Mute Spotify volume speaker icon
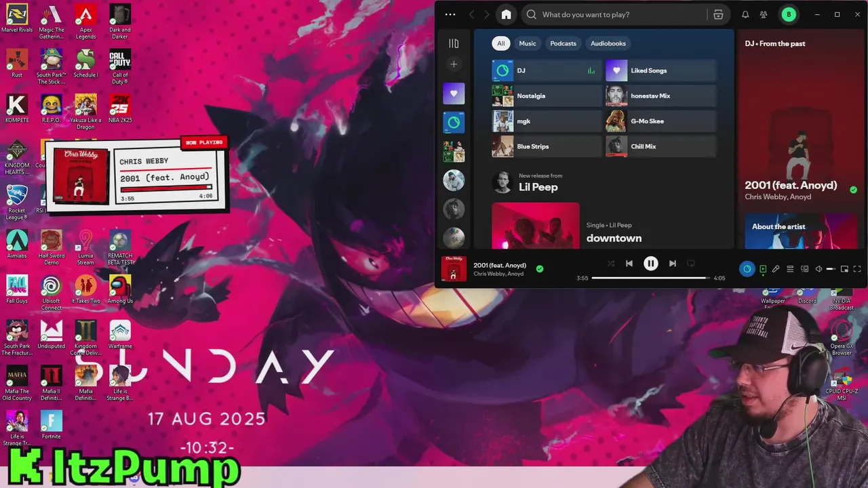This screenshot has width=868, height=488. click(x=818, y=269)
